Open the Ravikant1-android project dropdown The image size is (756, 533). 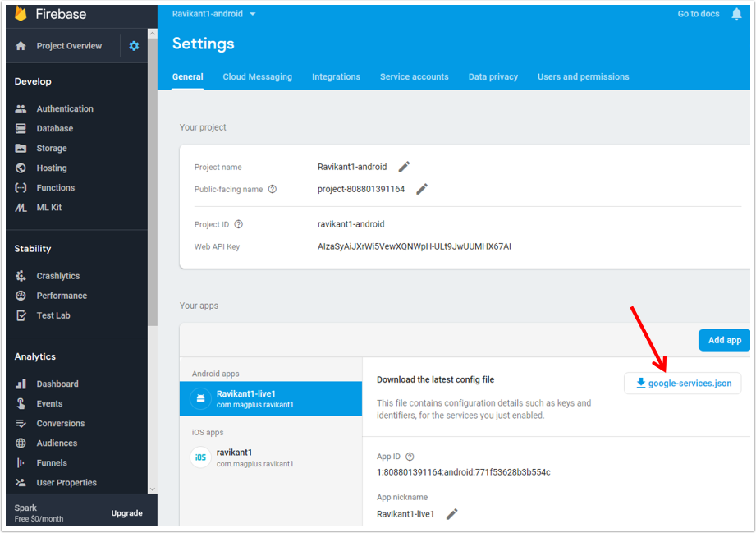[x=213, y=14]
